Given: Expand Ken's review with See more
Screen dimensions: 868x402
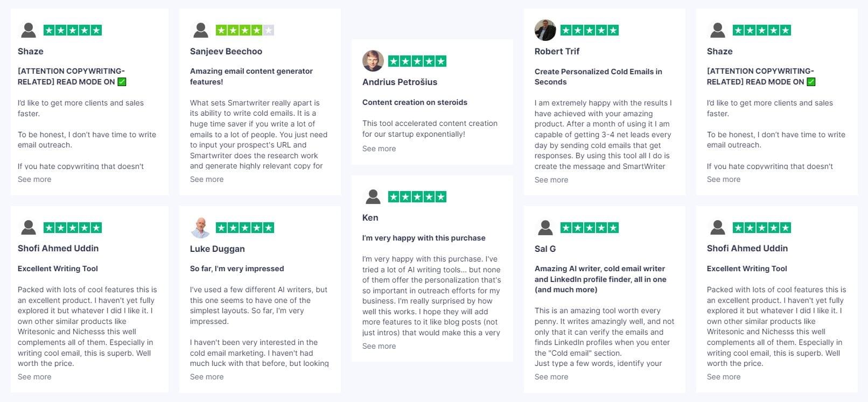Looking at the screenshot, I should (x=379, y=346).
